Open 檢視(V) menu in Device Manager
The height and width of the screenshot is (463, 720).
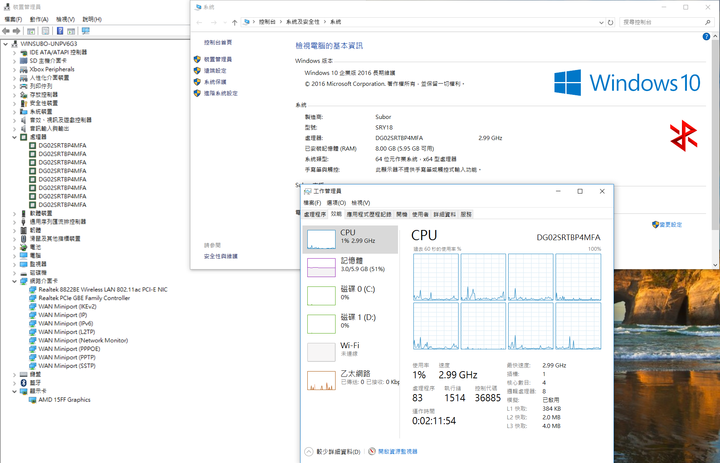[x=65, y=19]
